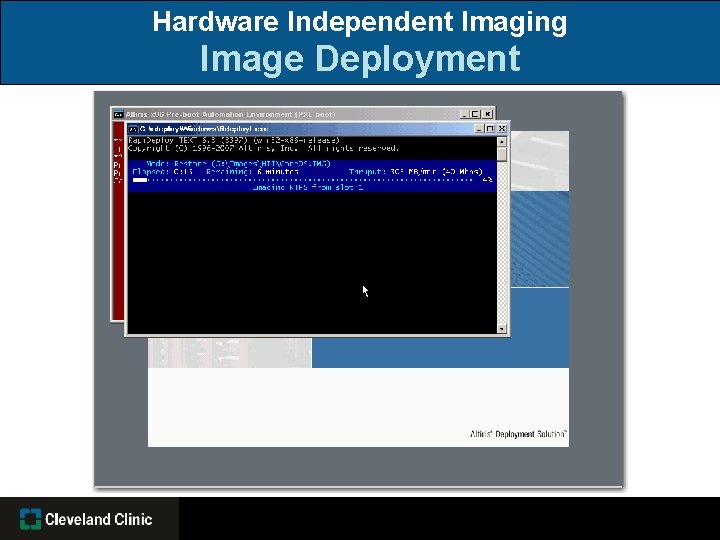Click the scroll-down arrow in the console

[x=501, y=329]
